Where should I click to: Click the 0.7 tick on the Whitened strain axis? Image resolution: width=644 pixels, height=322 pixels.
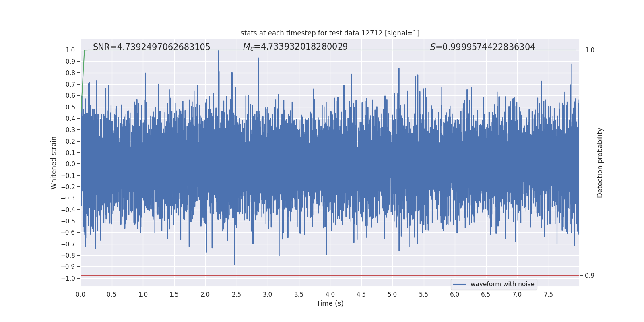[x=70, y=84]
